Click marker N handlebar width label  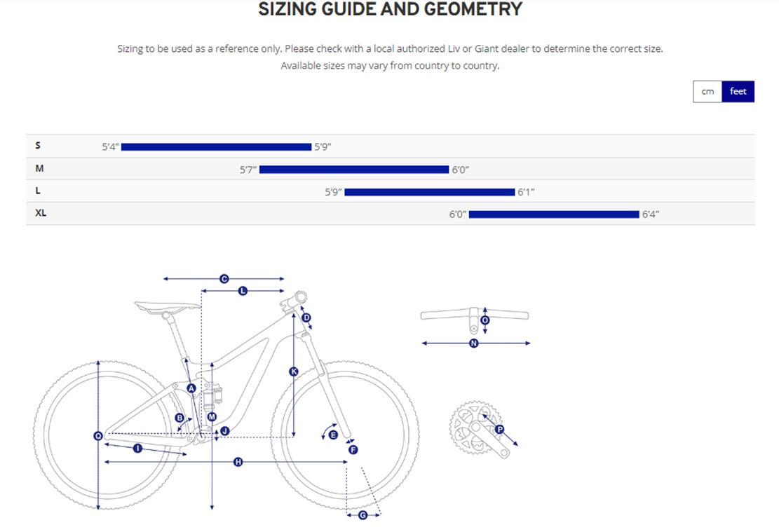click(x=473, y=343)
